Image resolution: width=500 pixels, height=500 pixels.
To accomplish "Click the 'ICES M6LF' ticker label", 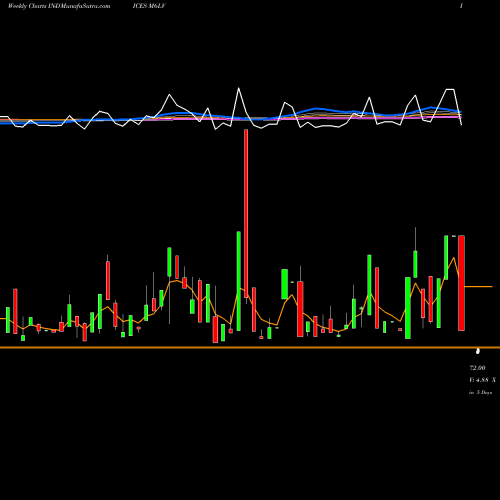I will [x=149, y=6].
